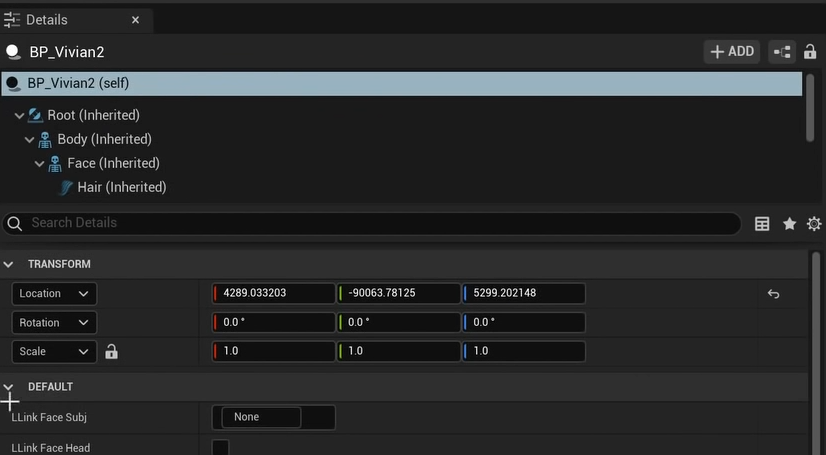The height and width of the screenshot is (455, 826).
Task: Select the BP_Vivian2 (self) row
Action: pyautogui.click(x=401, y=84)
